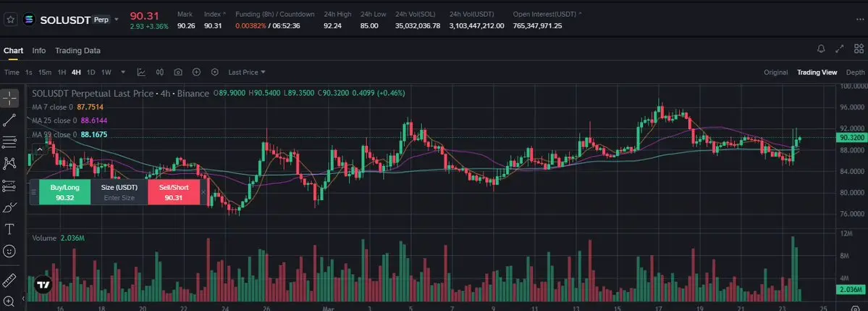Select the forecasting and measurement tool

(9, 186)
